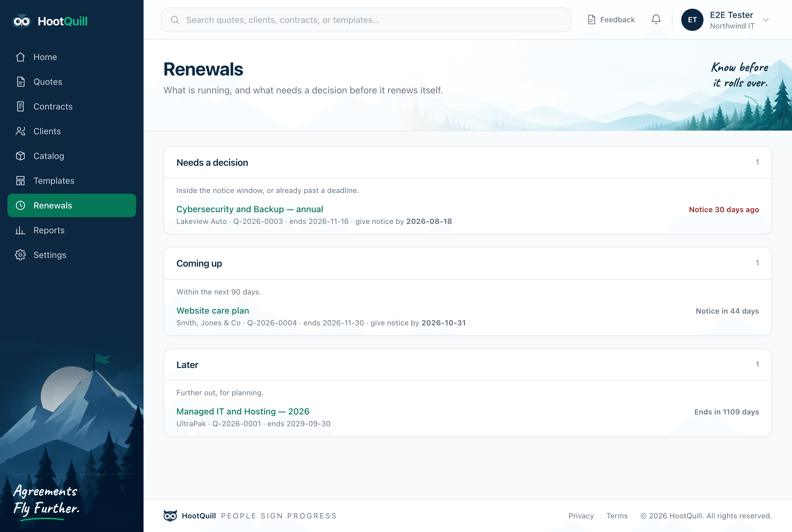Click the Notice in 44 days status
This screenshot has width=792, height=532.
coord(727,311)
